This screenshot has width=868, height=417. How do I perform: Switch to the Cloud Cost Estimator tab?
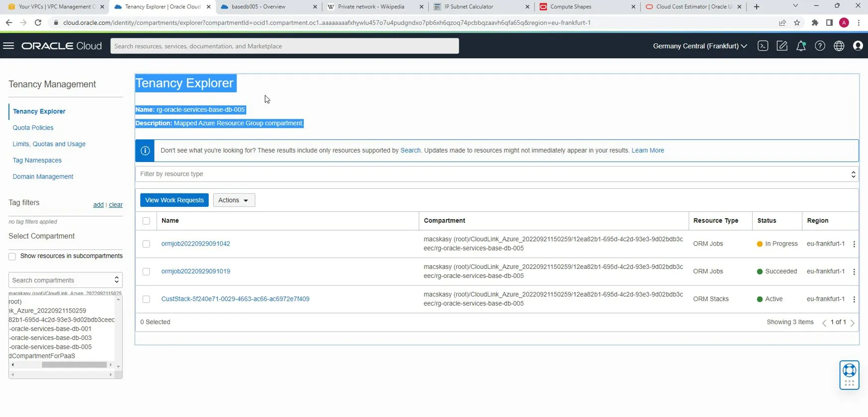692,6
